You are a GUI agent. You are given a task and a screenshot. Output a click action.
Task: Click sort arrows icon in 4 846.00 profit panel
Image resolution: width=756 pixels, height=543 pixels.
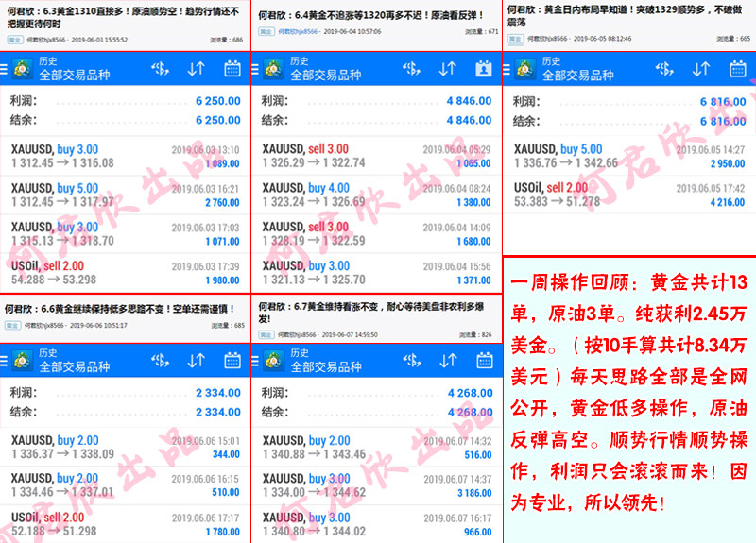pos(448,69)
